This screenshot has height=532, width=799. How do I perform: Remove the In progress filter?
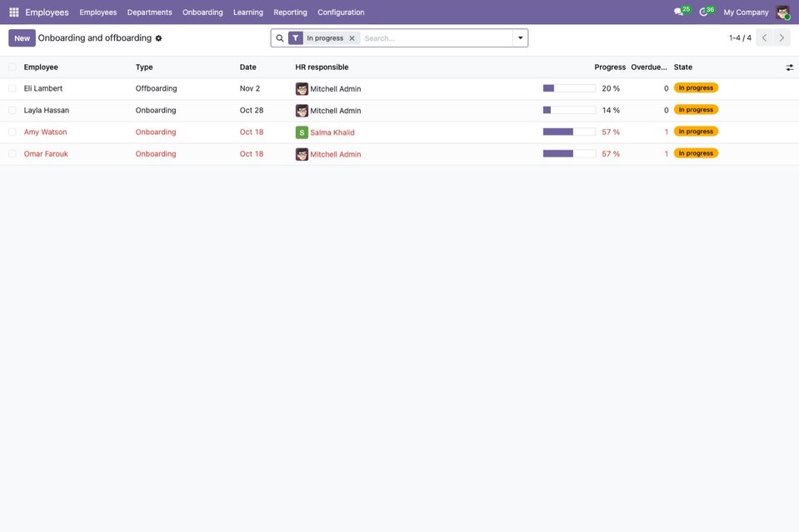click(352, 38)
